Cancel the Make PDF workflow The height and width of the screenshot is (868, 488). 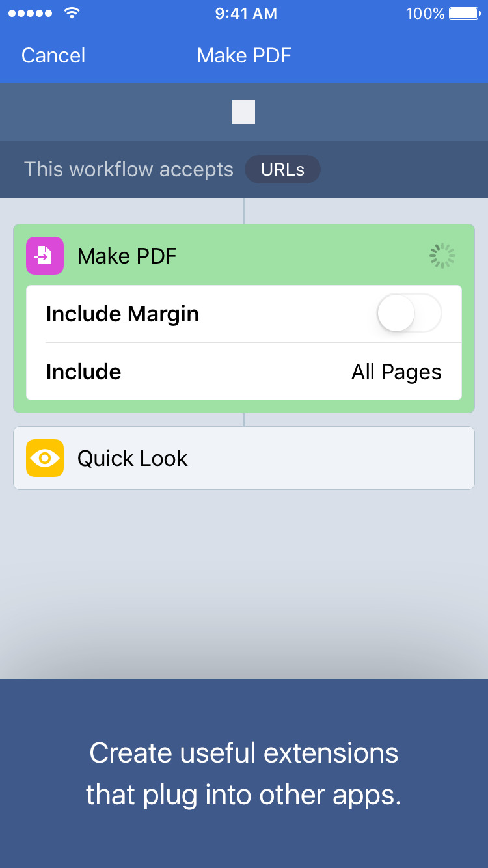click(x=53, y=55)
